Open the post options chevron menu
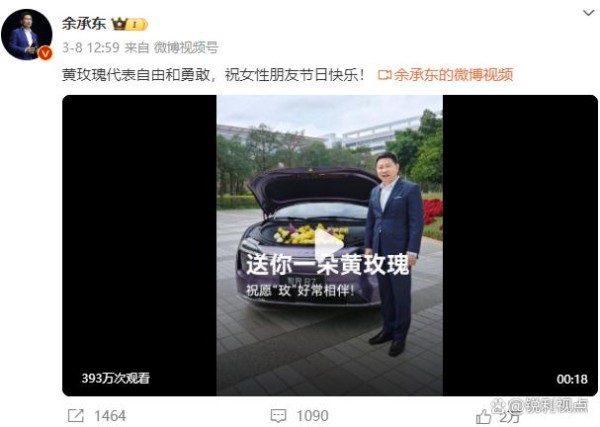Viewport: 600px width, 427px height. point(588,13)
